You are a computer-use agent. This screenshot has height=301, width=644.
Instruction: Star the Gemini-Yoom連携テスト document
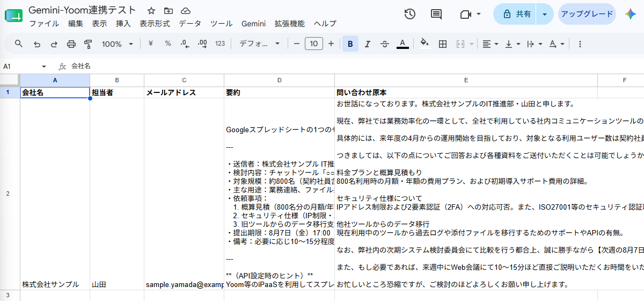coord(151,11)
